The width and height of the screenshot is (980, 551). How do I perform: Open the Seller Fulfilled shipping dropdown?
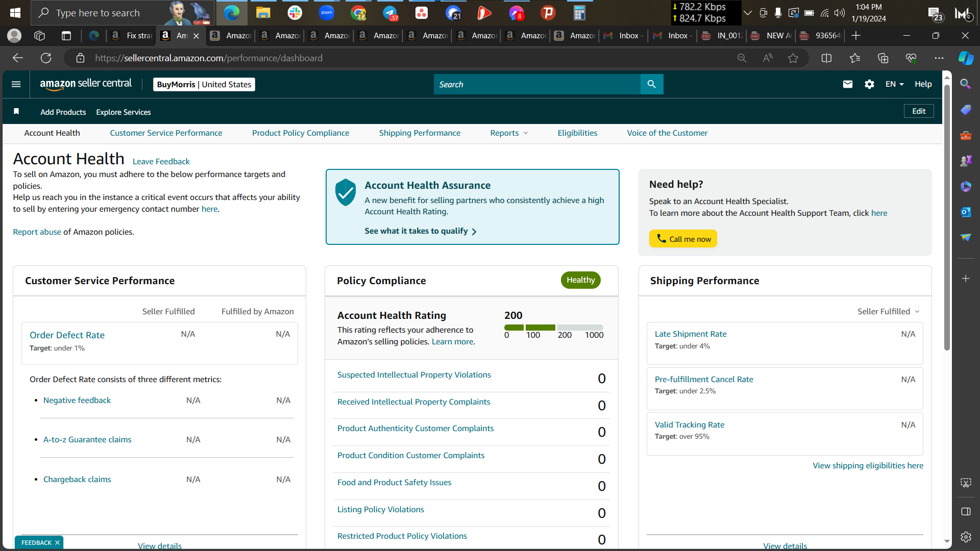click(888, 311)
